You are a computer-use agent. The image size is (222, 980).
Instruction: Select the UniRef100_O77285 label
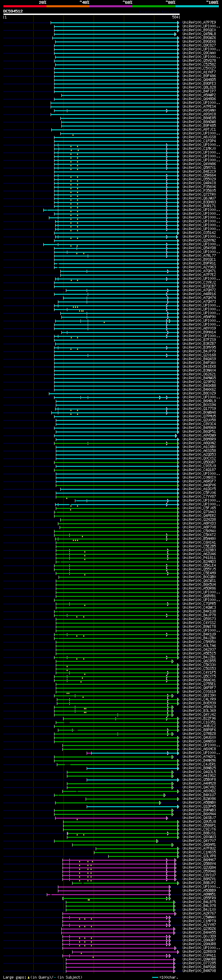point(199,963)
